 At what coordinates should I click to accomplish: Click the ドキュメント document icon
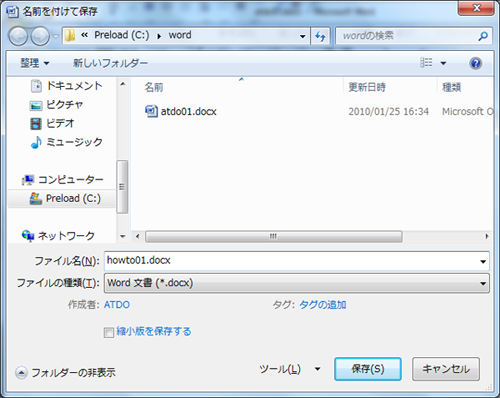[x=36, y=86]
